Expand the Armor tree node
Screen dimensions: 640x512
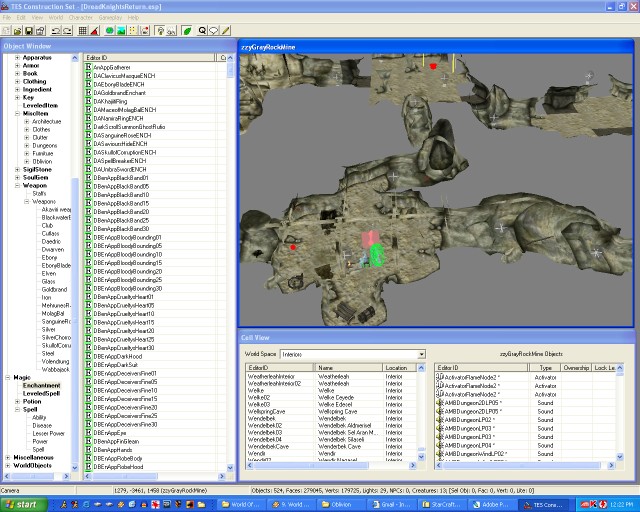(17, 65)
